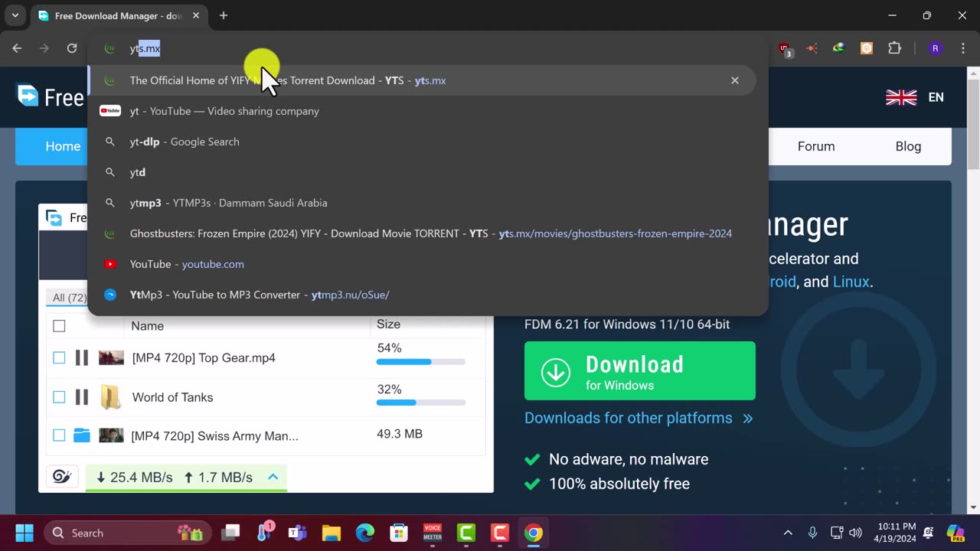Open the Home navigation tab
980x551 pixels.
pyautogui.click(x=63, y=146)
